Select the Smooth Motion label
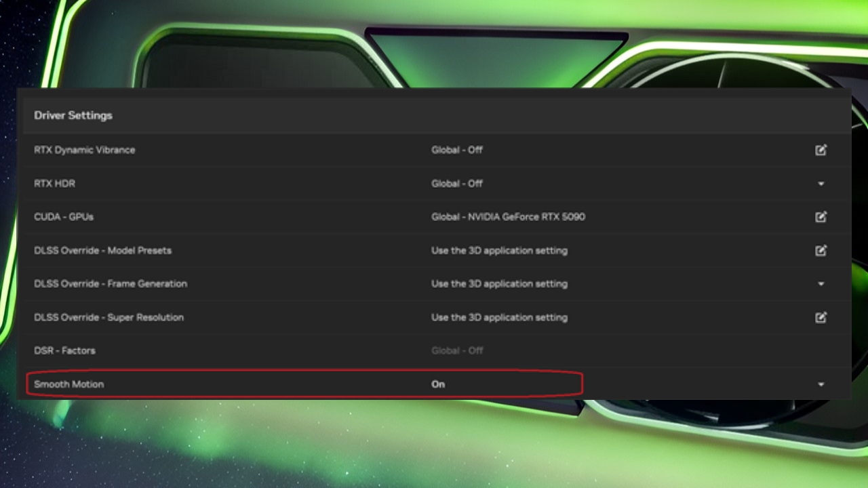The height and width of the screenshot is (488, 868). click(69, 384)
